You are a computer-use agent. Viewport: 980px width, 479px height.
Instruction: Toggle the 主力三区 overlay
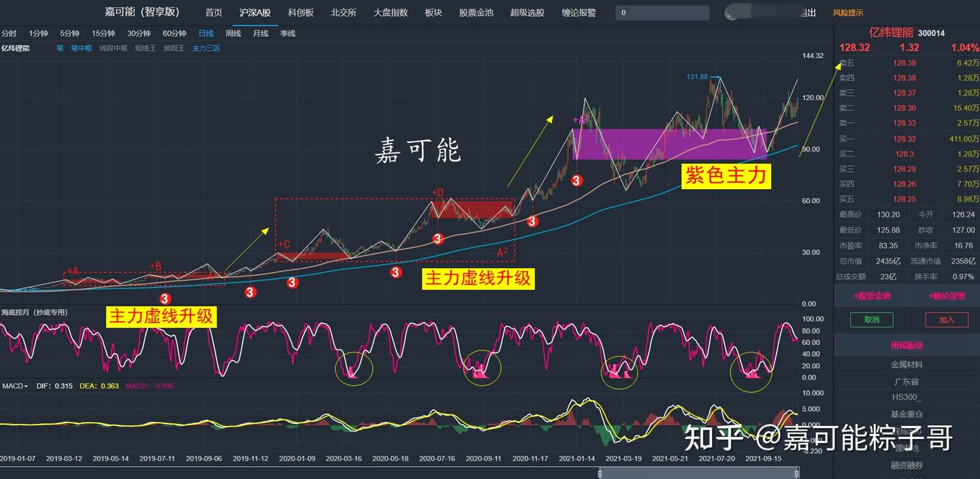point(206,48)
